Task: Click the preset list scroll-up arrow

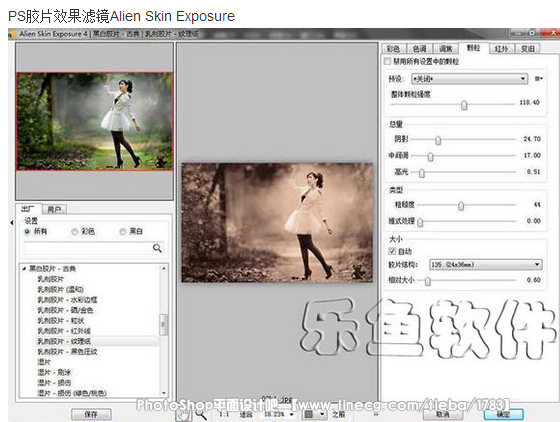Action: click(x=164, y=268)
